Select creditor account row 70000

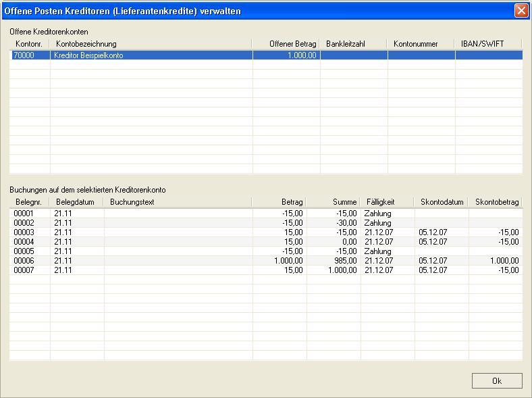coord(267,55)
